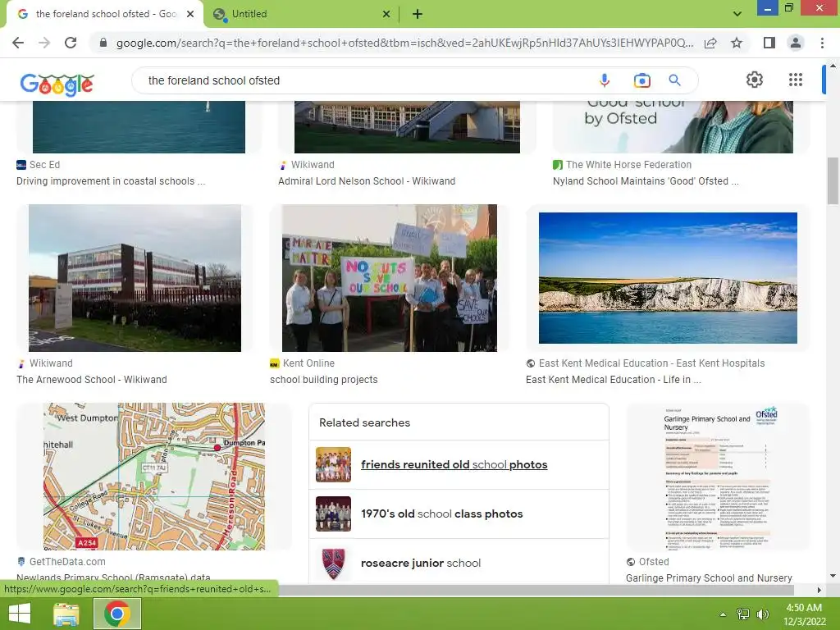This screenshot has height=630, width=840.
Task: Go to Google home via logo
Action: click(x=57, y=84)
